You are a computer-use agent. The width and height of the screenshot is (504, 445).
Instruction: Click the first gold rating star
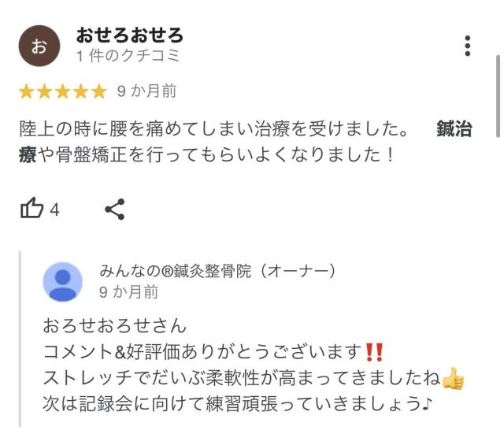coord(26,91)
